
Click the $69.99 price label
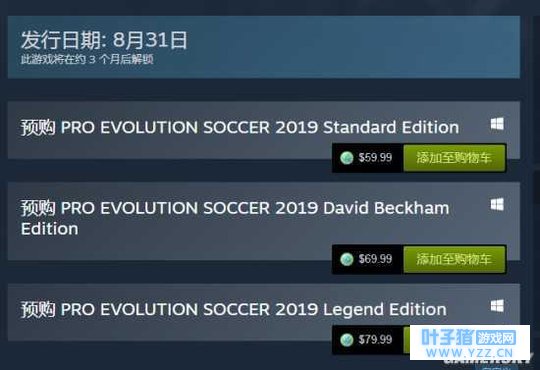(x=375, y=259)
